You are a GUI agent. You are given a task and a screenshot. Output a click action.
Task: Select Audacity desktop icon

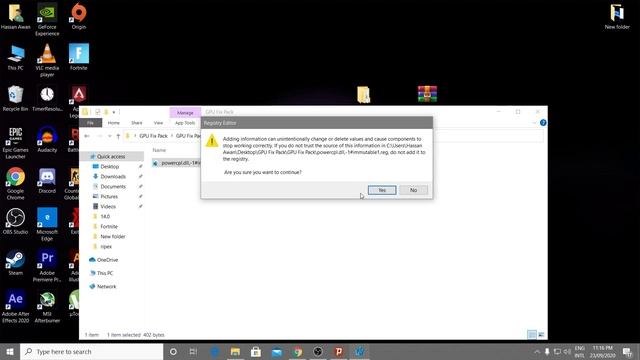click(47, 140)
